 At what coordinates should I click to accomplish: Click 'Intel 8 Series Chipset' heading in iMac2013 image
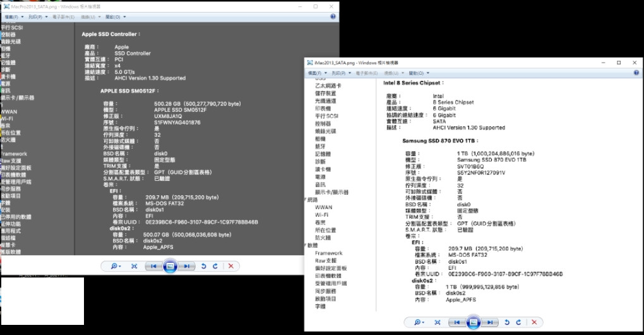[x=414, y=83]
